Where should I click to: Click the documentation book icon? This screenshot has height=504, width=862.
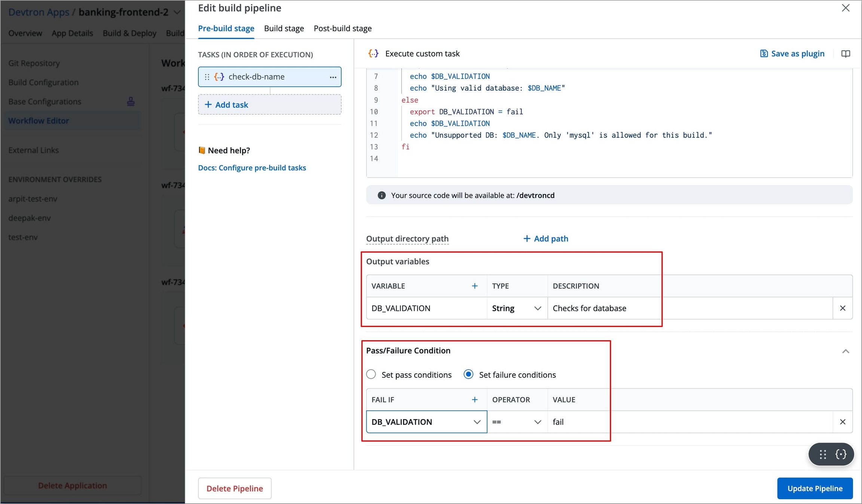point(846,54)
